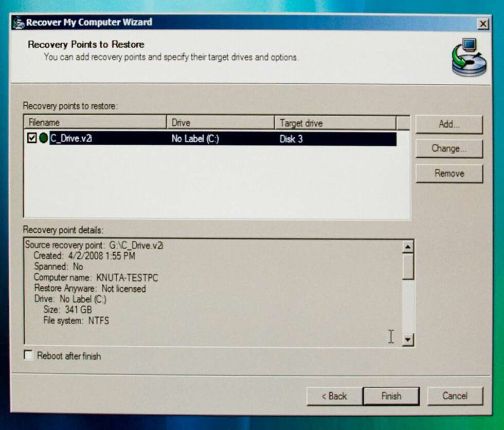Click the No Label (C:) drive cell
Viewport: 504px width, 430px height.
[195, 139]
